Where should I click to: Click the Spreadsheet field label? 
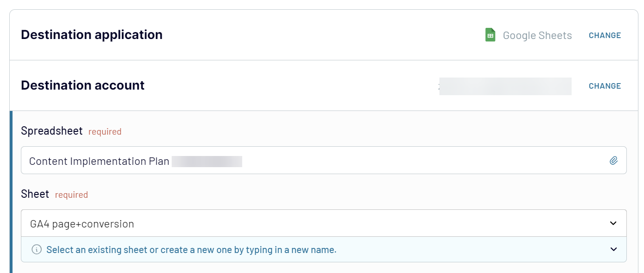pos(52,131)
